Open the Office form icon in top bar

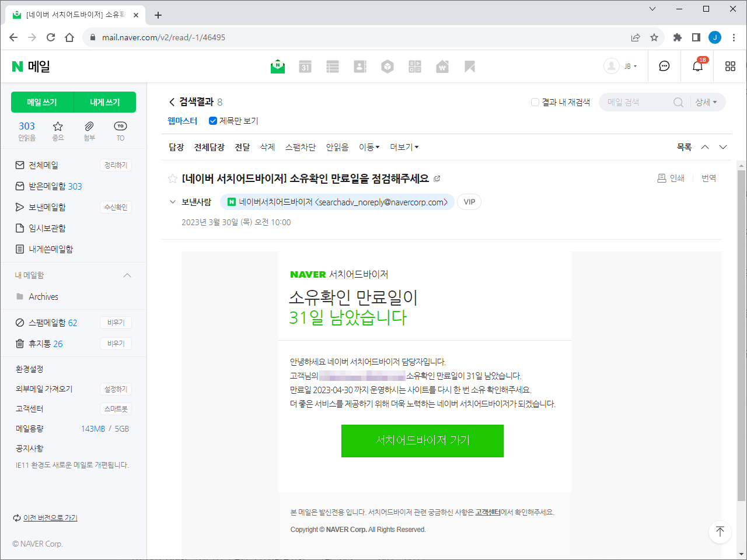[x=415, y=66]
